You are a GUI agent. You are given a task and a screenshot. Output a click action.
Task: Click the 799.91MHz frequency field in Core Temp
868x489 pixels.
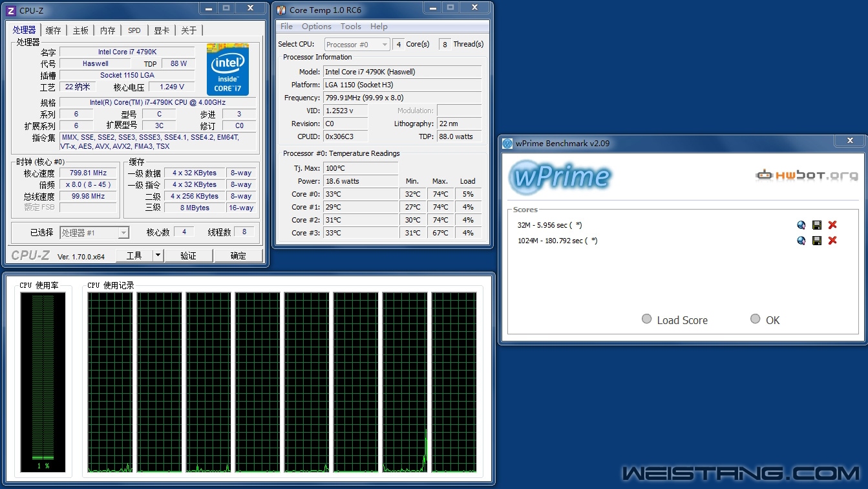click(x=403, y=98)
